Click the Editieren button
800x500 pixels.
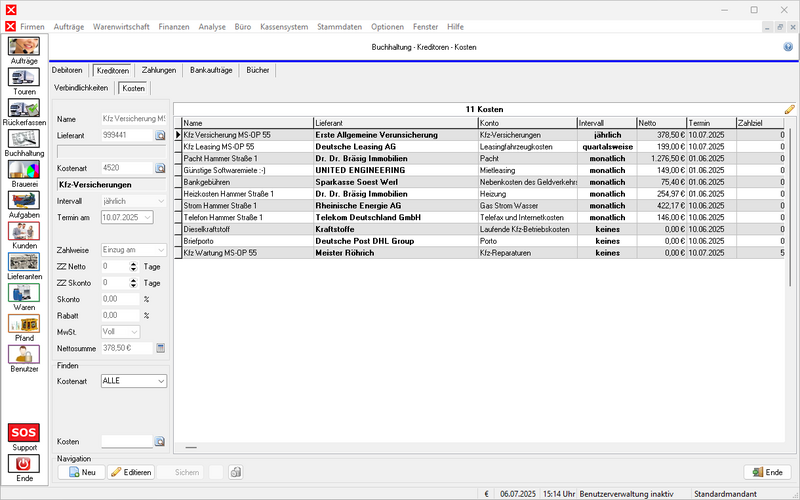click(130, 472)
